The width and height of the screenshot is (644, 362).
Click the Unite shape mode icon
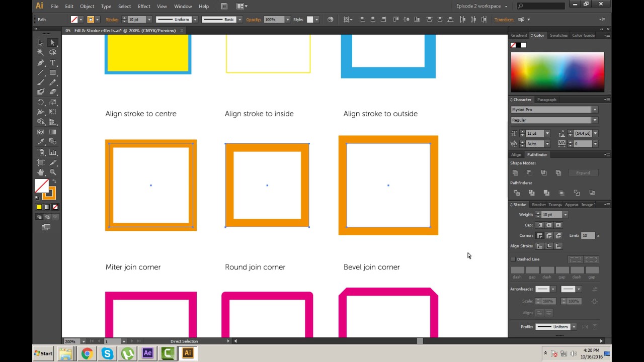[x=515, y=172]
